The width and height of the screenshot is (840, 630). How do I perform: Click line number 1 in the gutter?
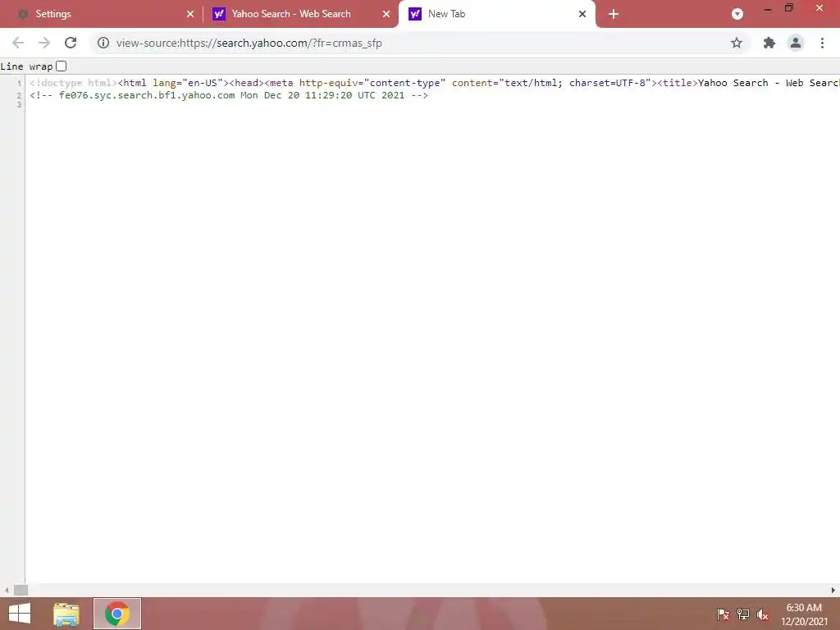(x=20, y=83)
